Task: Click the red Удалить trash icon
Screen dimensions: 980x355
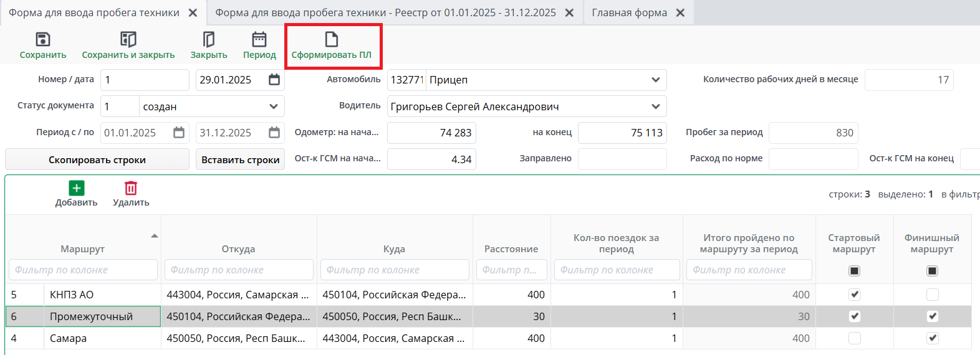Action: [131, 188]
